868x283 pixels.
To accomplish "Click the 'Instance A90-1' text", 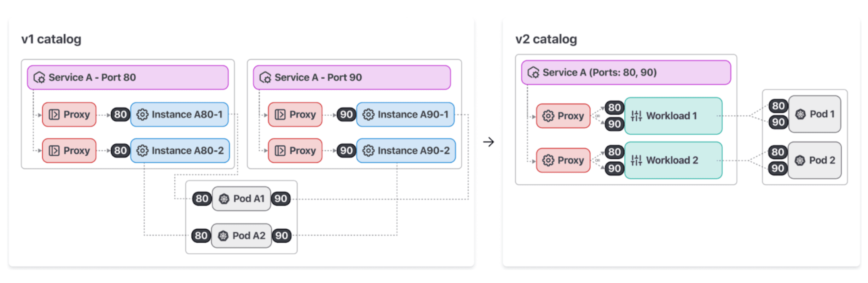I will 413,114.
